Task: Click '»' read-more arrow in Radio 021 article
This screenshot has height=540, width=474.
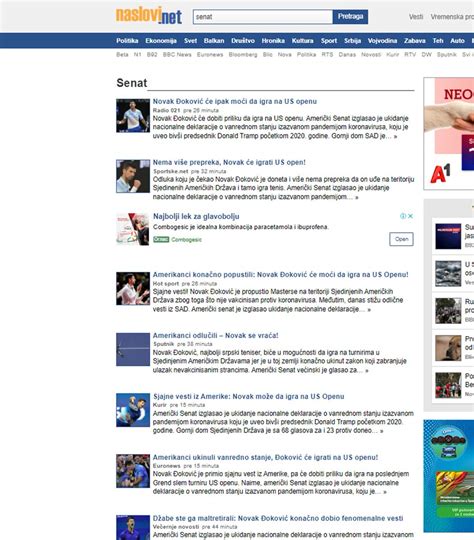Action: click(395, 136)
